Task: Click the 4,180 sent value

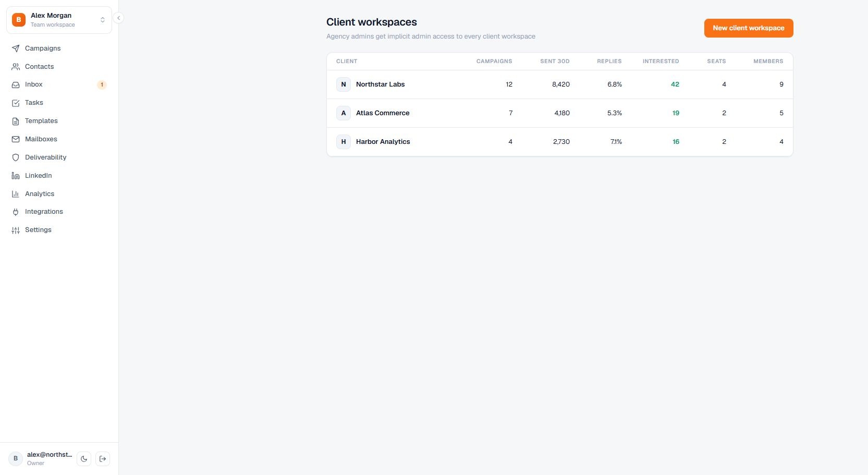Action: [x=562, y=113]
